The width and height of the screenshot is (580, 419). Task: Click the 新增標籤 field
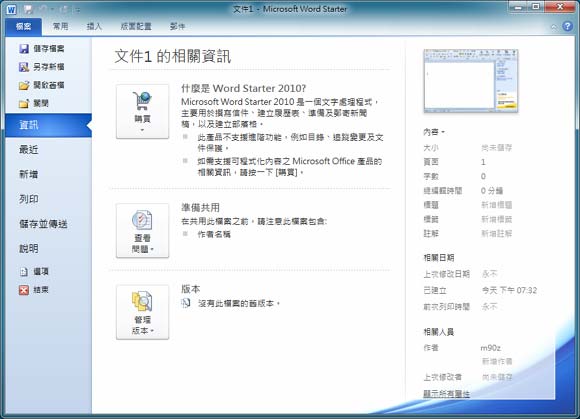[496, 219]
